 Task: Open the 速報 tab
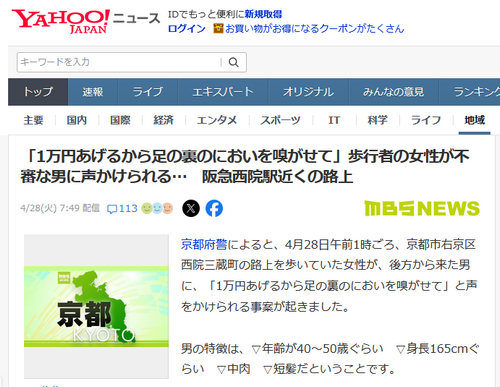[93, 92]
